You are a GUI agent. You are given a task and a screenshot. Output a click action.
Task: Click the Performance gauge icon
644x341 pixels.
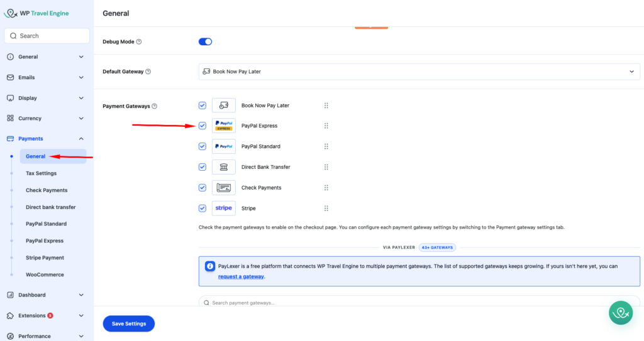(x=10, y=336)
